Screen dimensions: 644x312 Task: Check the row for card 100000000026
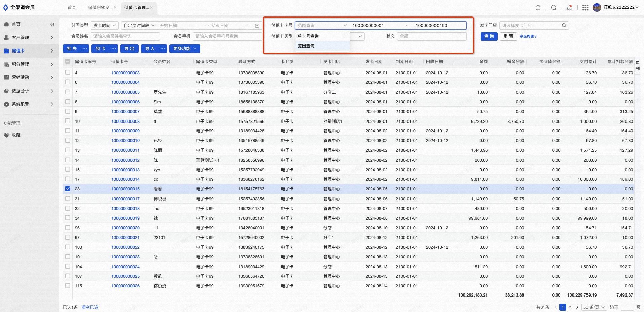pos(68,286)
